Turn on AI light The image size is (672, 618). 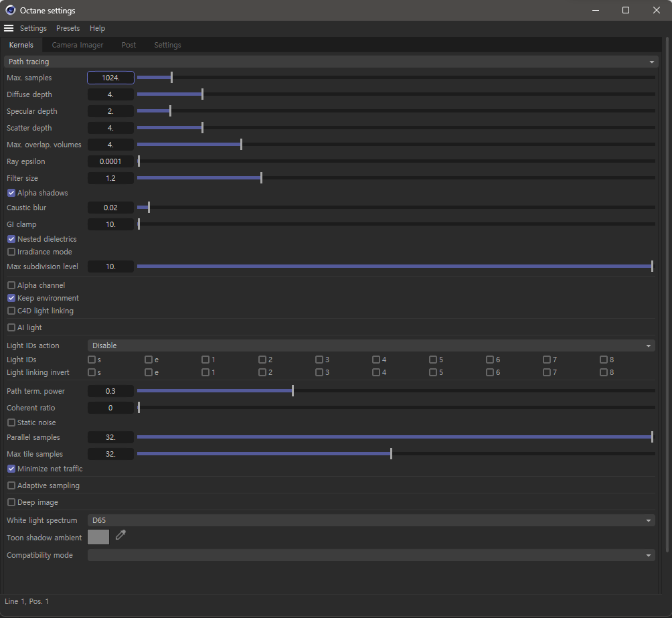11,327
